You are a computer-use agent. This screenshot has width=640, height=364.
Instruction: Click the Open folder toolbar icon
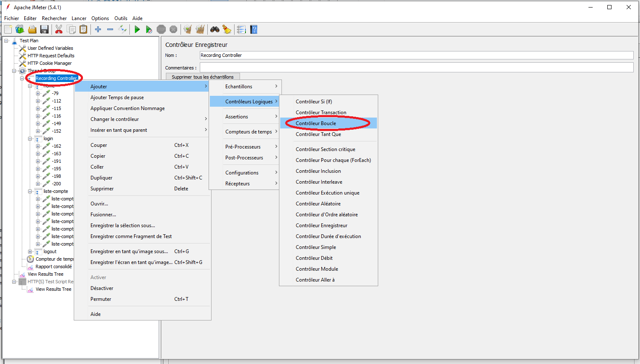coord(32,29)
